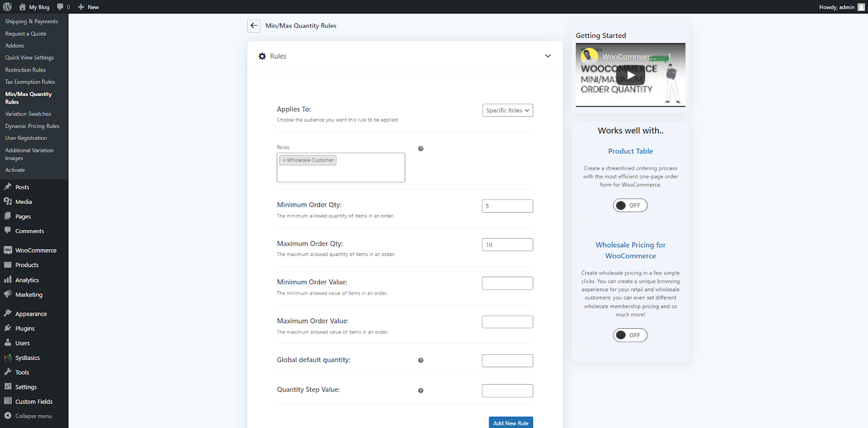Focus the Minimum Order Qty field

508,206
